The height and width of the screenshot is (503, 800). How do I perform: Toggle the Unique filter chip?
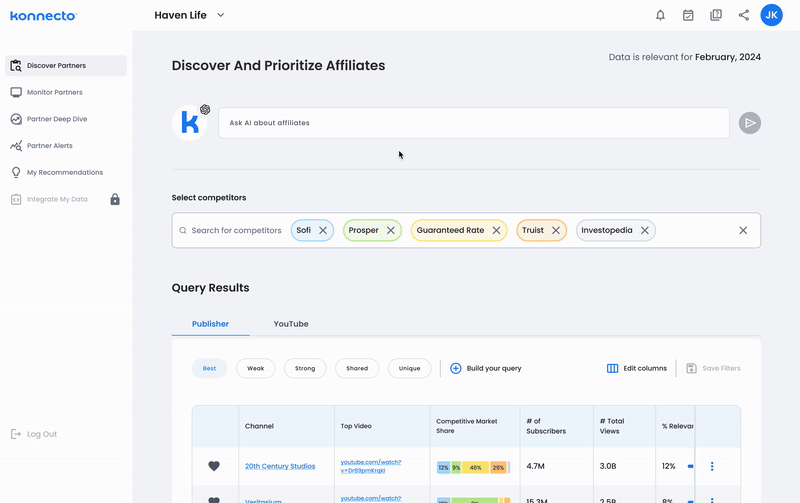[409, 368]
